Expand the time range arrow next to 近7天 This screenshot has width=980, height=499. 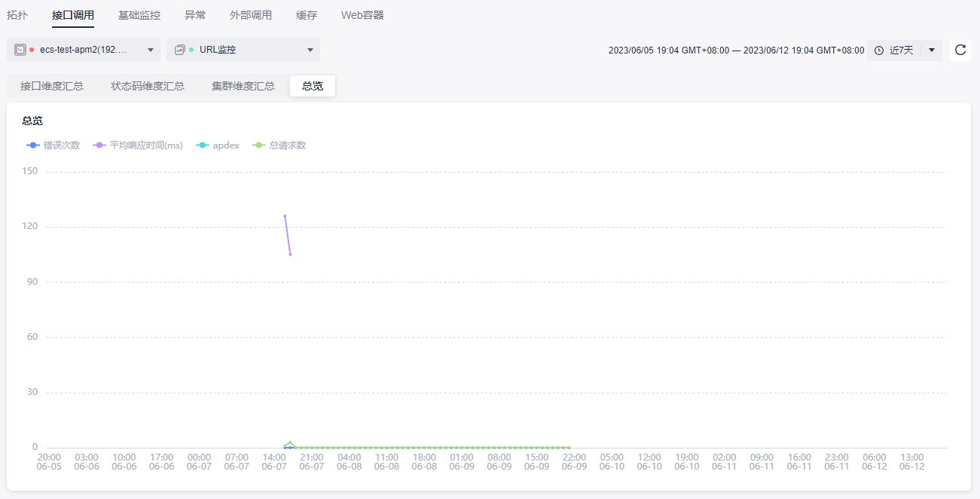pos(932,51)
